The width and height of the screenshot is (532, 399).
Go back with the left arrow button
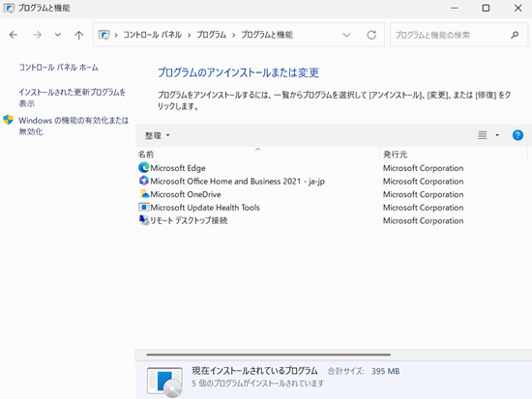click(14, 35)
